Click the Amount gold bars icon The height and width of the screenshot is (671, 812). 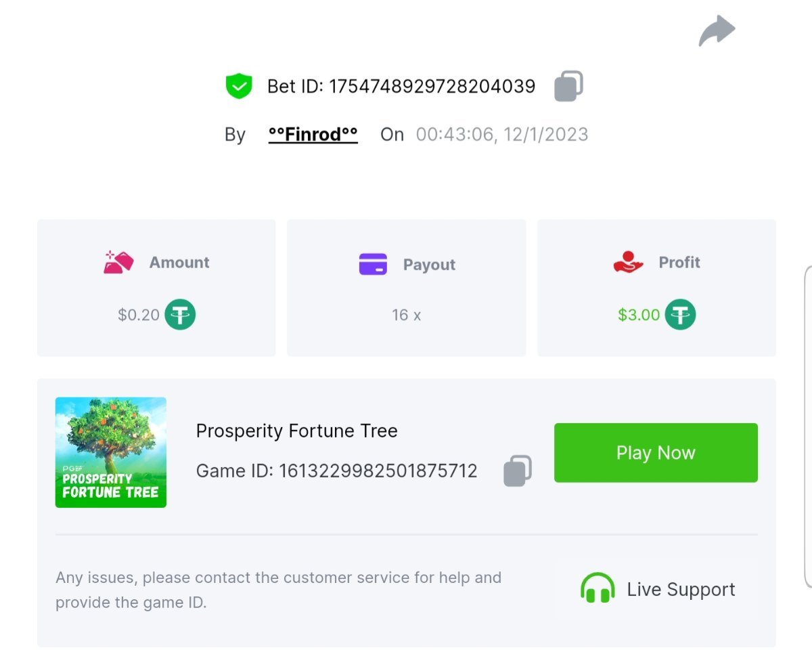[119, 263]
